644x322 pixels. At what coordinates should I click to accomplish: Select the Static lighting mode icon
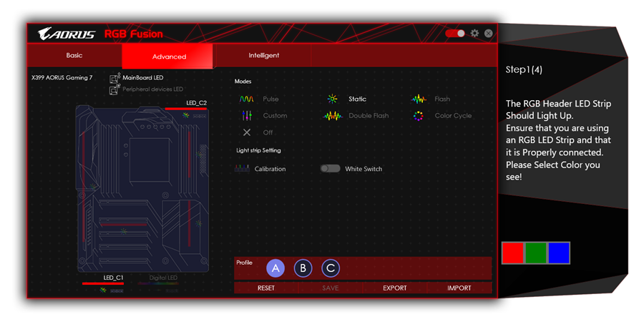pyautogui.click(x=332, y=99)
